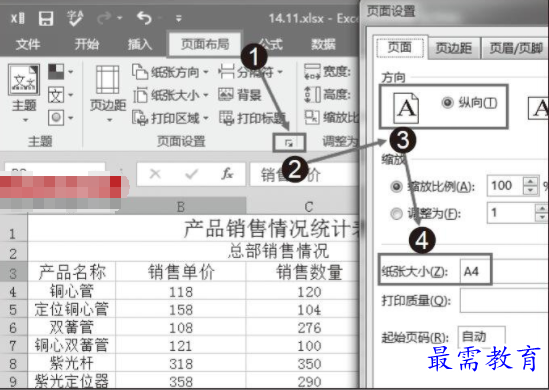Image resolution: width=549 pixels, height=390 pixels.
Task: Open the 页边距 tab in Page Setup dialog
Action: 454,48
